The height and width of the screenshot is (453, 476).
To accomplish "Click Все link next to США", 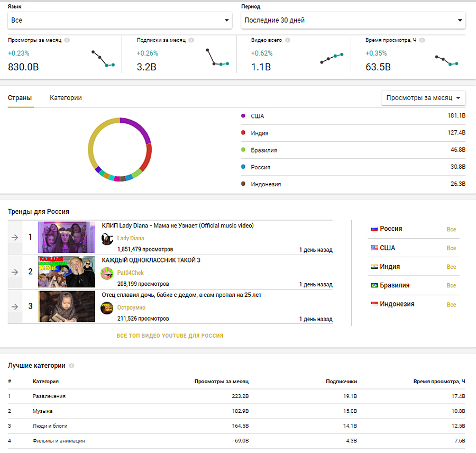I will 451,248.
